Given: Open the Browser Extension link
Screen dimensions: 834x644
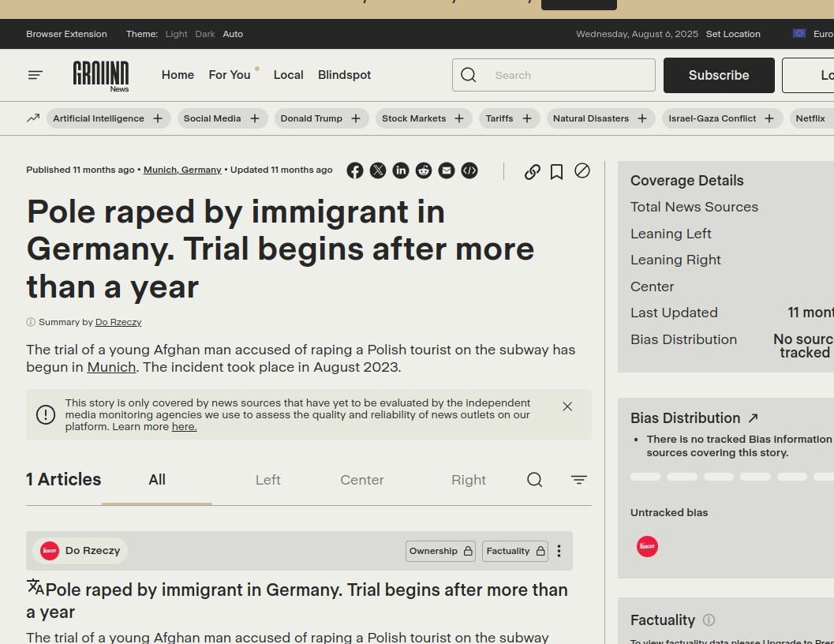Looking at the screenshot, I should [66, 34].
